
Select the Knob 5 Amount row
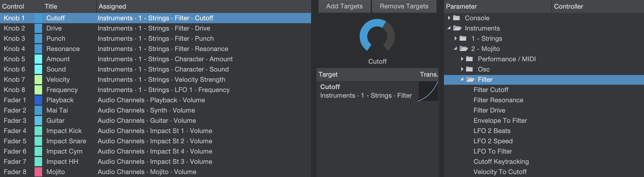point(156,59)
